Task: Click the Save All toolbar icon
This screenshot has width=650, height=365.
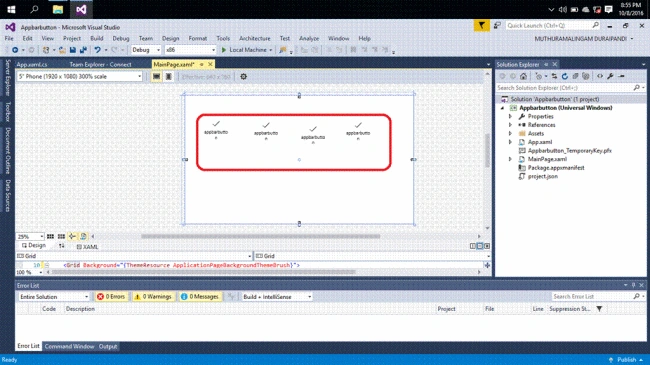Action: tap(83, 50)
